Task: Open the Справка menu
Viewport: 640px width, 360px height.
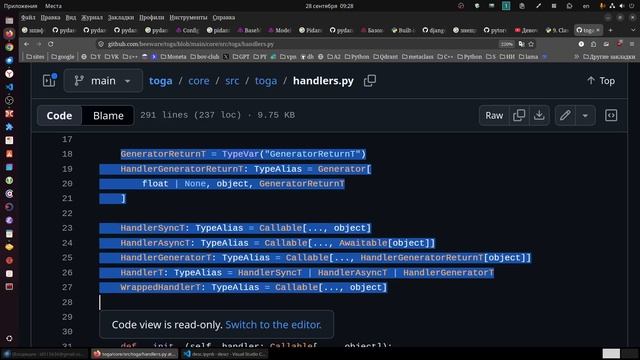Action: tap(224, 18)
